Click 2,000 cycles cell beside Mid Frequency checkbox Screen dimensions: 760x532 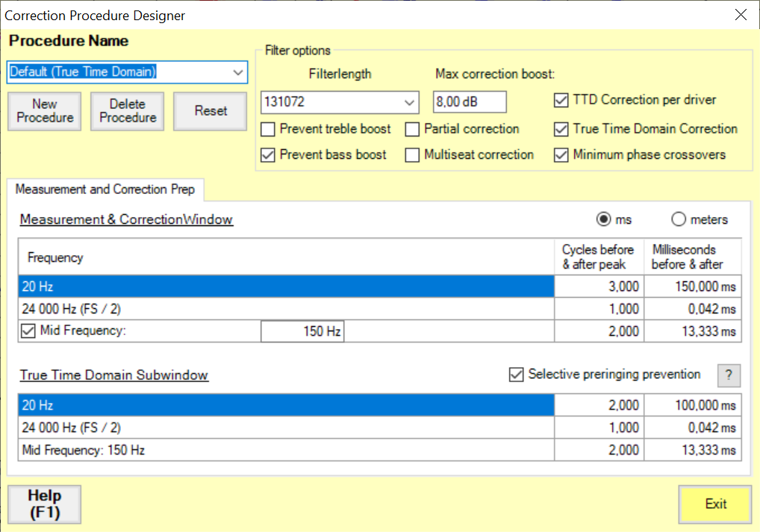click(x=599, y=331)
